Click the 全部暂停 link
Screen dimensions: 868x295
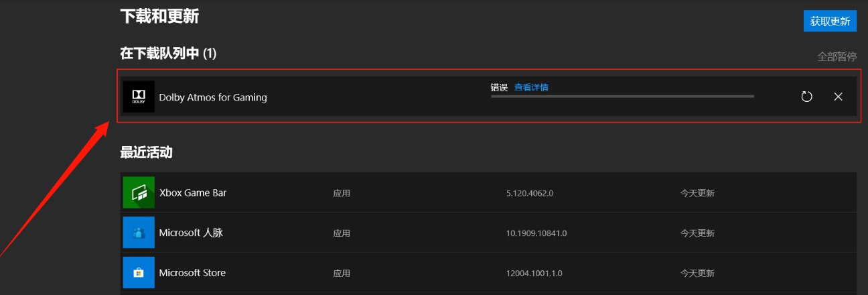pos(837,56)
